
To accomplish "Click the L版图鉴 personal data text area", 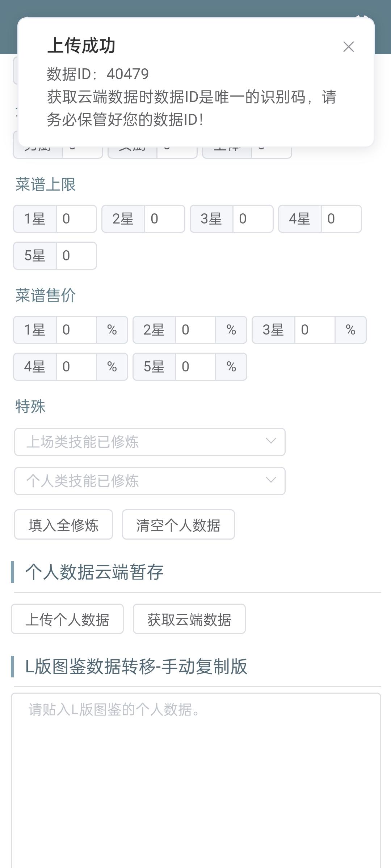I will click(196, 778).
